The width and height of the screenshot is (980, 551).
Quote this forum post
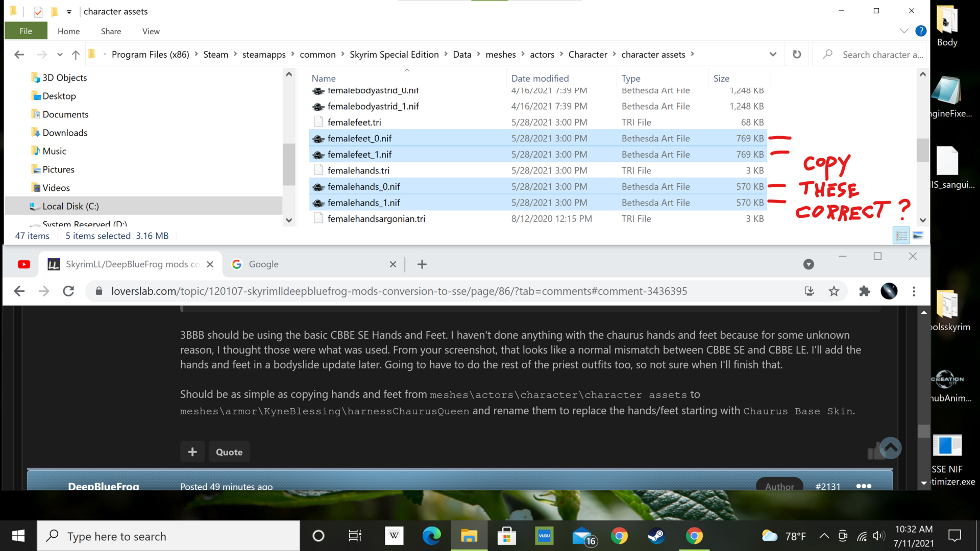point(229,452)
